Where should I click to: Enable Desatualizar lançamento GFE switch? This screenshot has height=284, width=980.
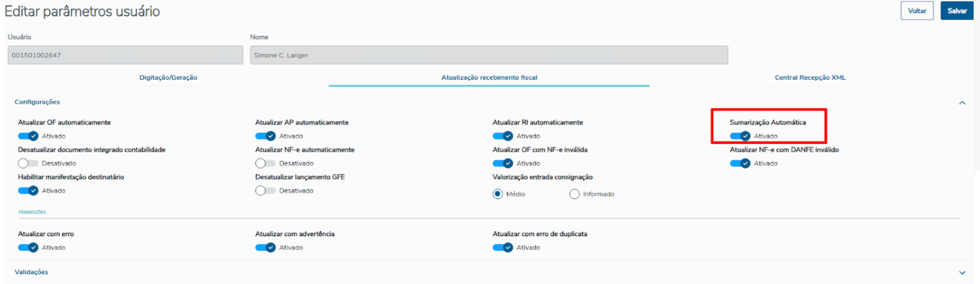coord(265,191)
